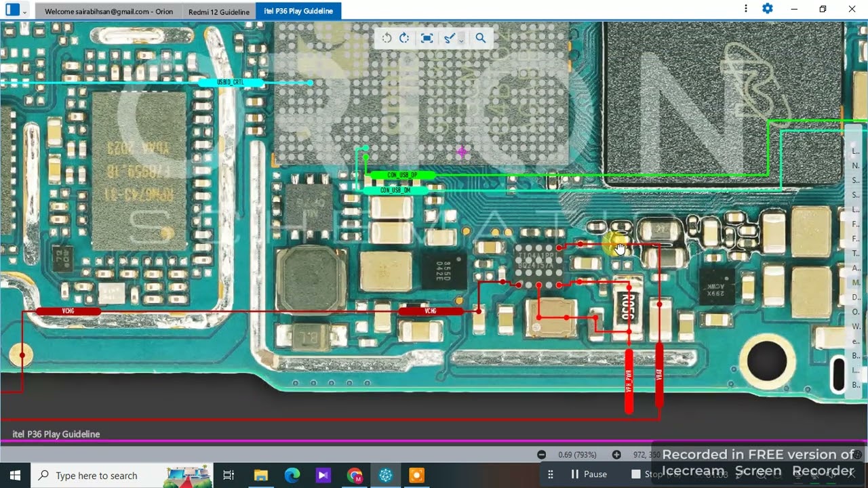Click the CON_USB_DM net label
This screenshot has height=488, width=868.
[397, 191]
